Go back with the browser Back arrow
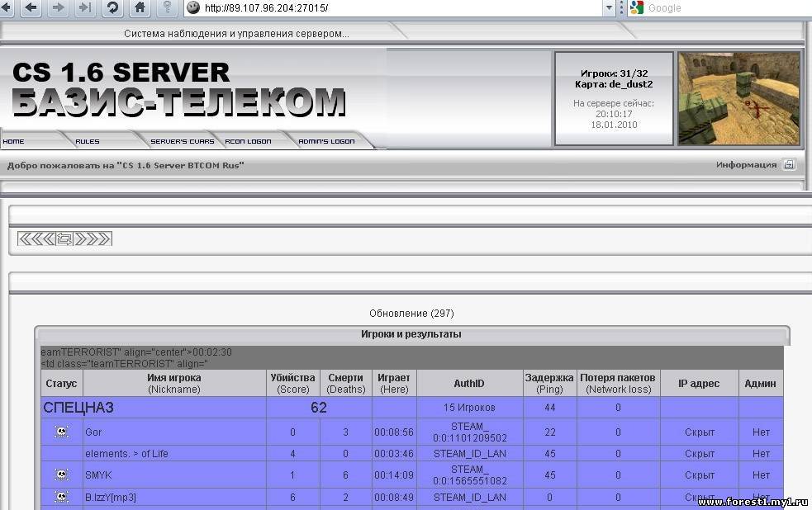 click(x=31, y=7)
